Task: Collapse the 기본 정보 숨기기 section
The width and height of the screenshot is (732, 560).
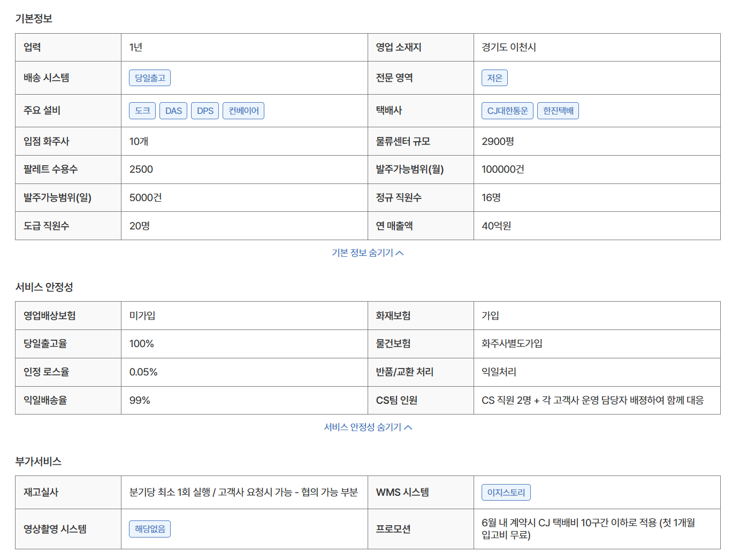Action: [368, 252]
